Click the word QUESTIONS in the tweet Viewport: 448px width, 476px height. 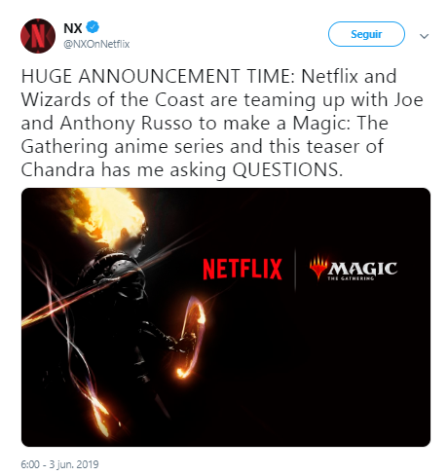pyautogui.click(x=287, y=169)
